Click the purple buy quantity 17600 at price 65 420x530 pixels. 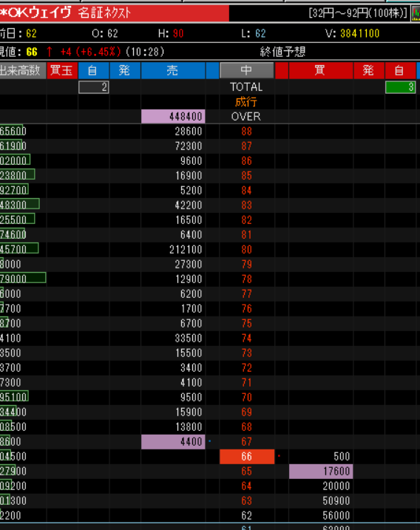tap(321, 471)
